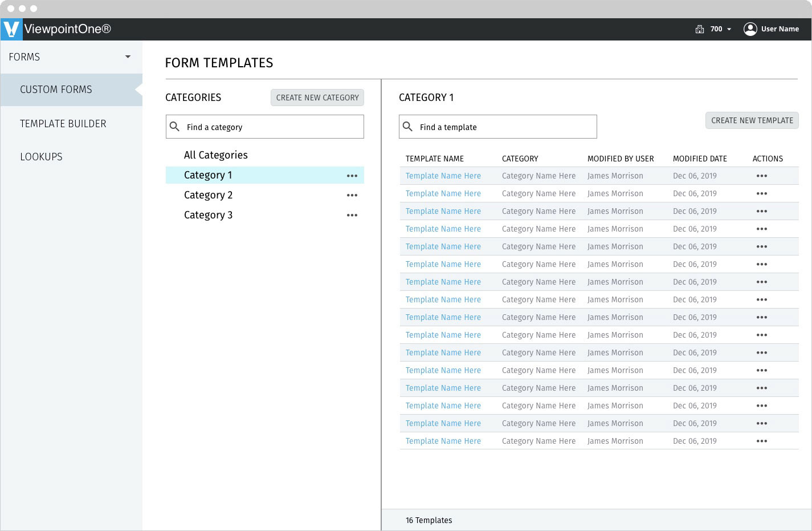
Task: Click the CATEGORY 1 panel heading
Action: pyautogui.click(x=426, y=98)
